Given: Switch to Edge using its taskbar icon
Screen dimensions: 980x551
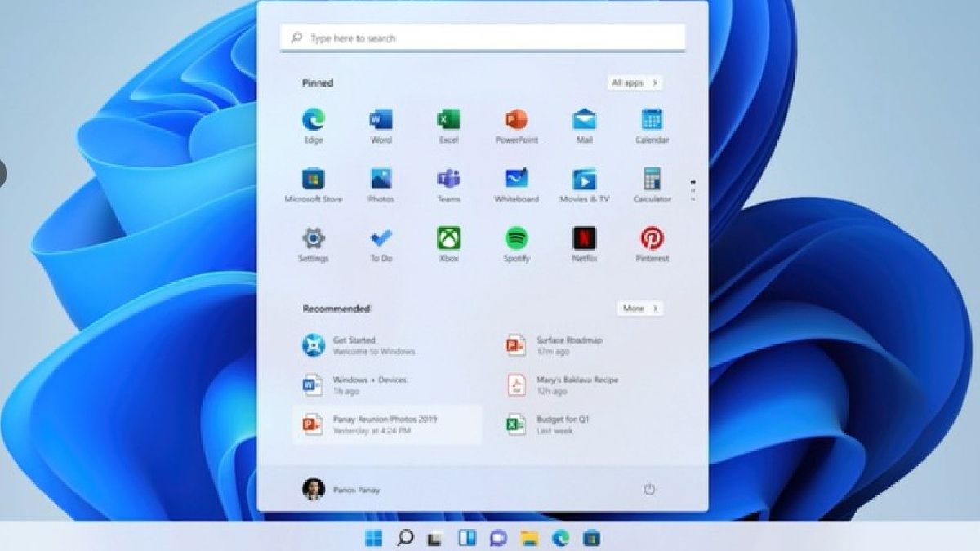Looking at the screenshot, I should point(560,537).
